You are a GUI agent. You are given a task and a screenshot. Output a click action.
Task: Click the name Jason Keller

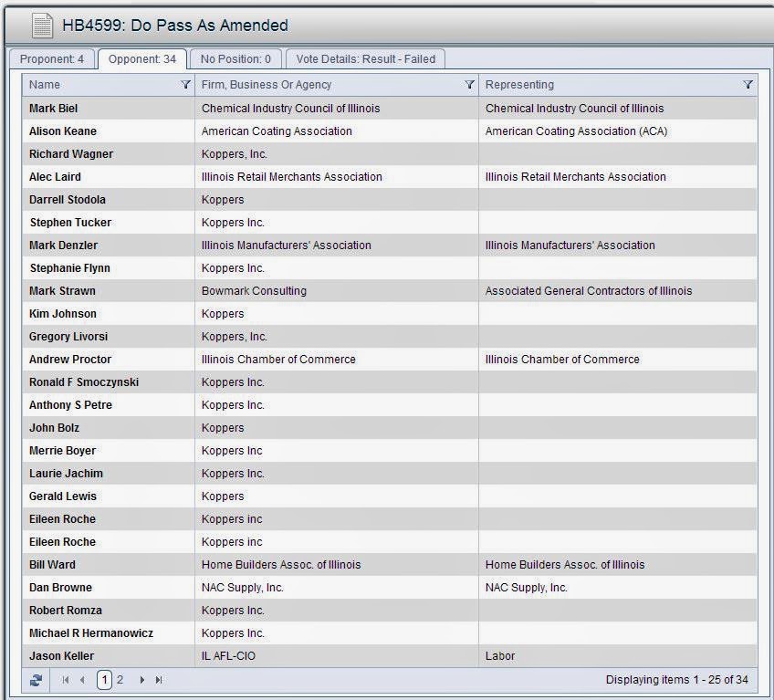61,656
